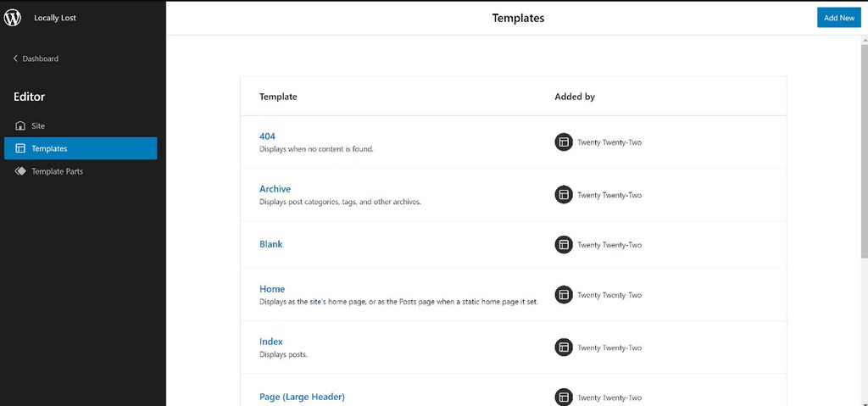Viewport: 868px width, 406px height.
Task: Click the Site home icon in sidebar
Action: 20,125
